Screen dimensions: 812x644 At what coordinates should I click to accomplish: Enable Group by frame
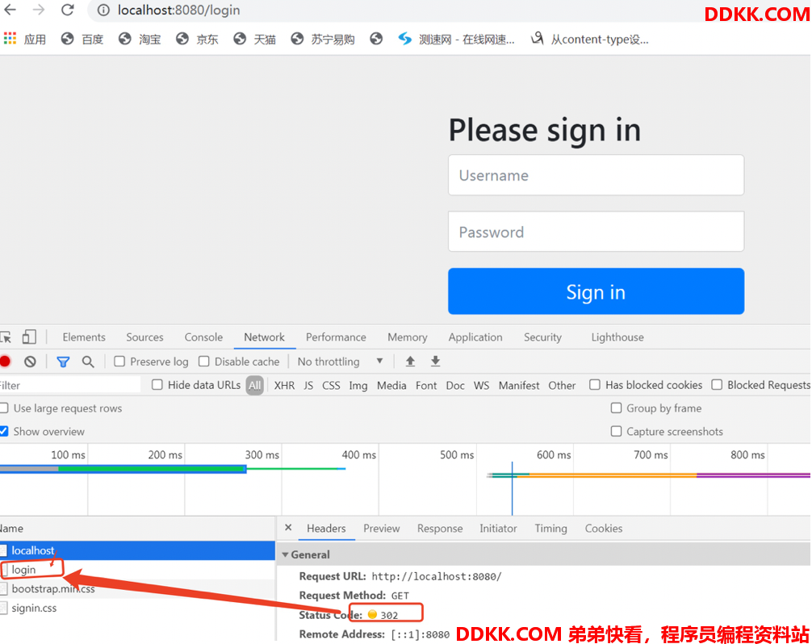(616, 408)
